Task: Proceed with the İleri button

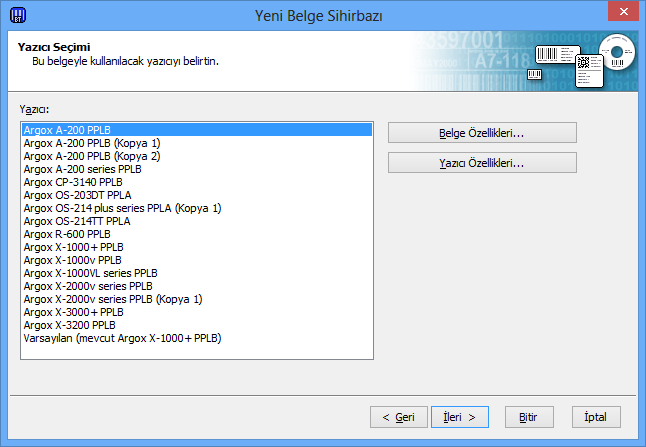Action: coord(459,416)
